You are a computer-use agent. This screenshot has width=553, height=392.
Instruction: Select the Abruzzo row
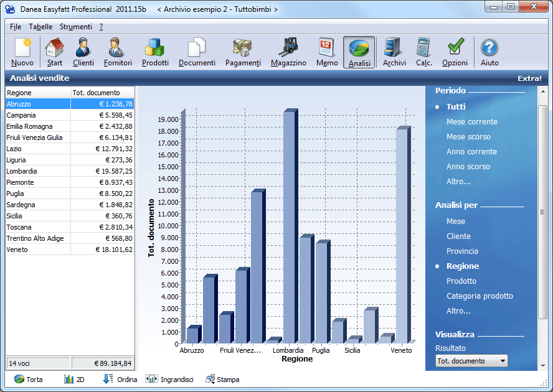click(70, 104)
